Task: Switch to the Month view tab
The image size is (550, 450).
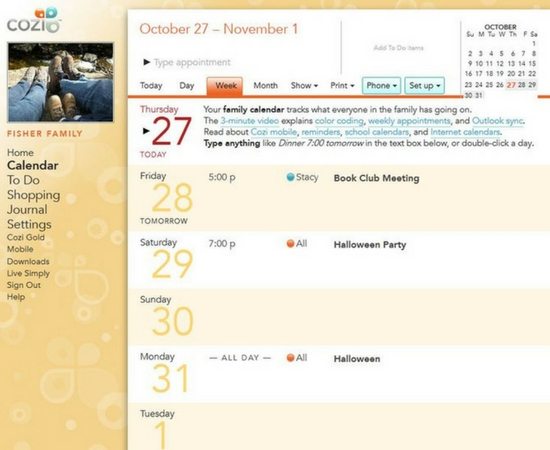Action: click(x=266, y=86)
